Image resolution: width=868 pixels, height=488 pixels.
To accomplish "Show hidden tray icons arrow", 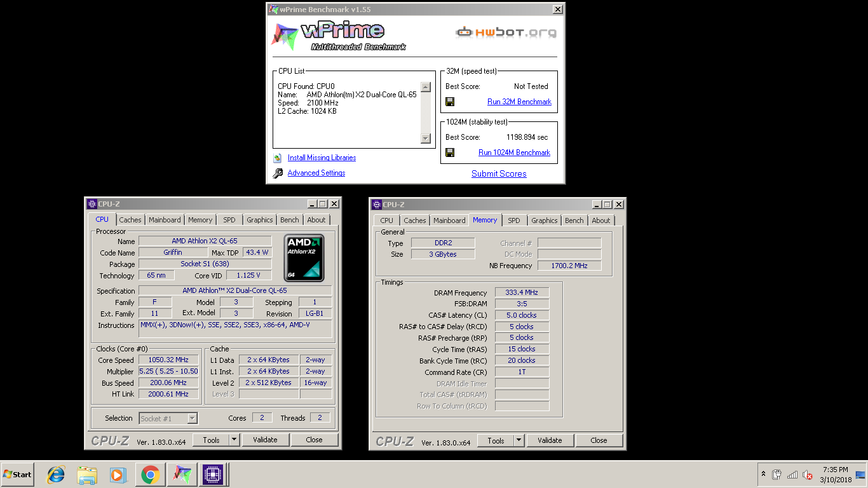I will point(763,474).
